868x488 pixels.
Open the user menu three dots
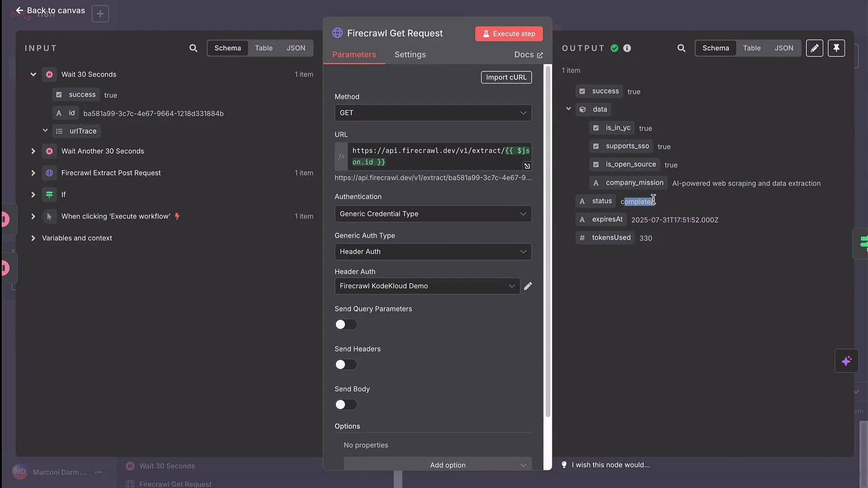pos(99,472)
